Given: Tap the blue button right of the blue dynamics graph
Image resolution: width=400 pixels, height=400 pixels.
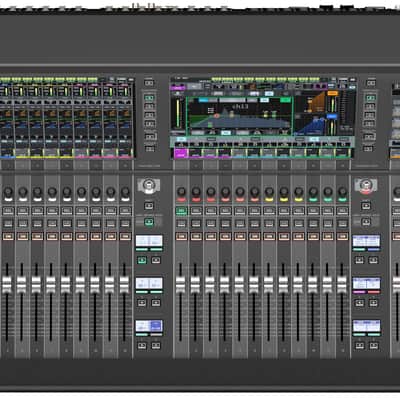Looking at the screenshot, I should click(x=332, y=116).
